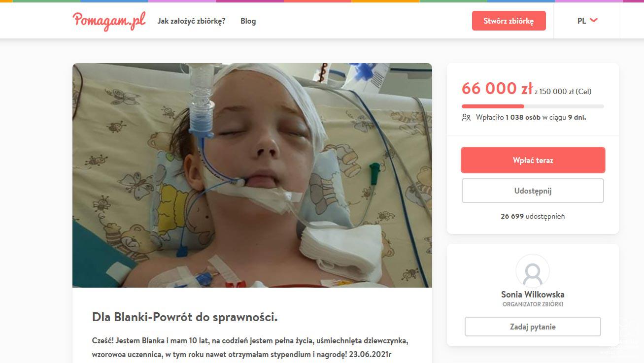644x363 pixels.
Task: Open the PL language selector
Action: 587,21
